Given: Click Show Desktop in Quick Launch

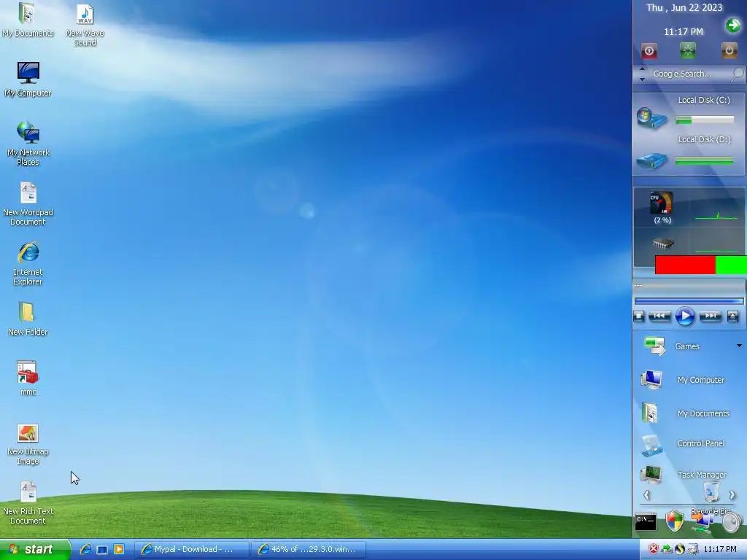Looking at the screenshot, I should coord(102,550).
